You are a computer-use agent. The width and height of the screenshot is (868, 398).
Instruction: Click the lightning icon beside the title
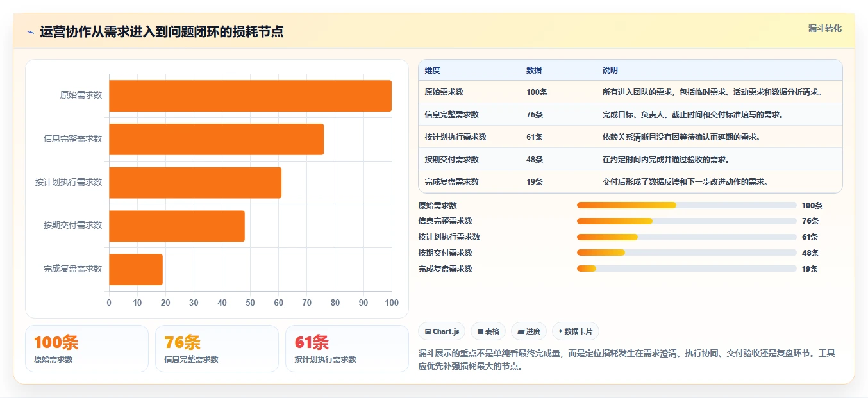pos(31,32)
